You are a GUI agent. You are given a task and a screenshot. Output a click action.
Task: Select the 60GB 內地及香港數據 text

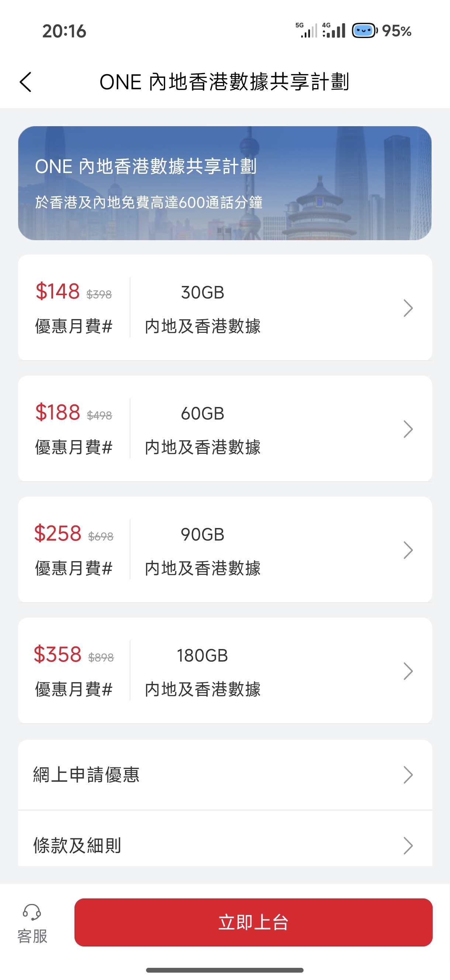[202, 430]
